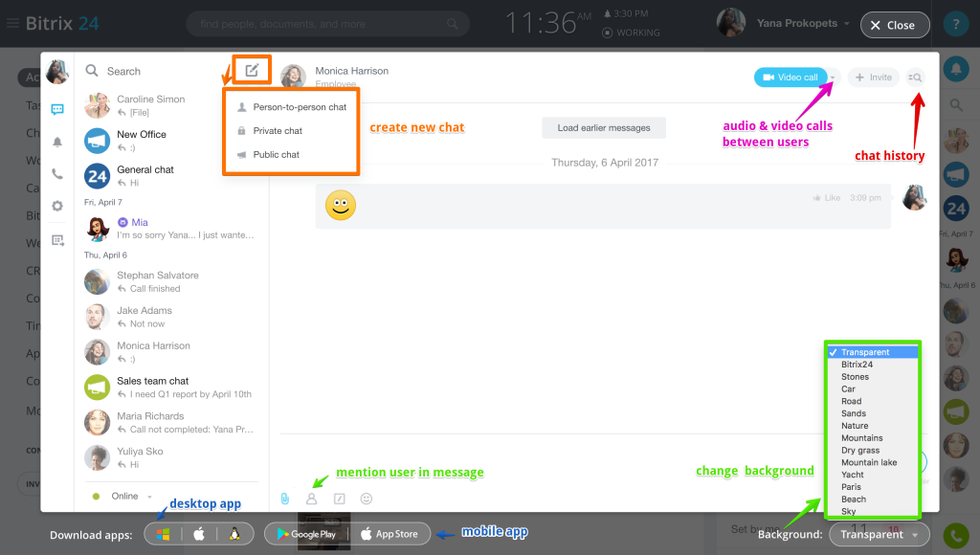Open Yuliya Sko conversation

170,457
